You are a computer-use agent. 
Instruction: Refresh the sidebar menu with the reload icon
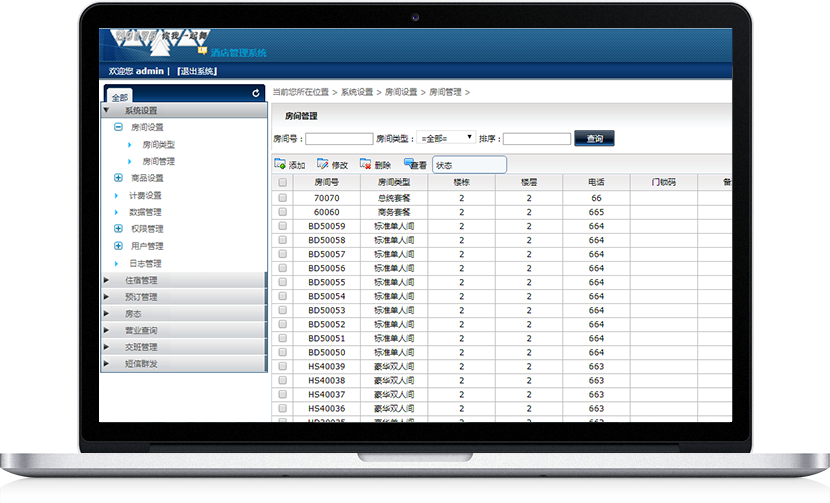pyautogui.click(x=256, y=93)
